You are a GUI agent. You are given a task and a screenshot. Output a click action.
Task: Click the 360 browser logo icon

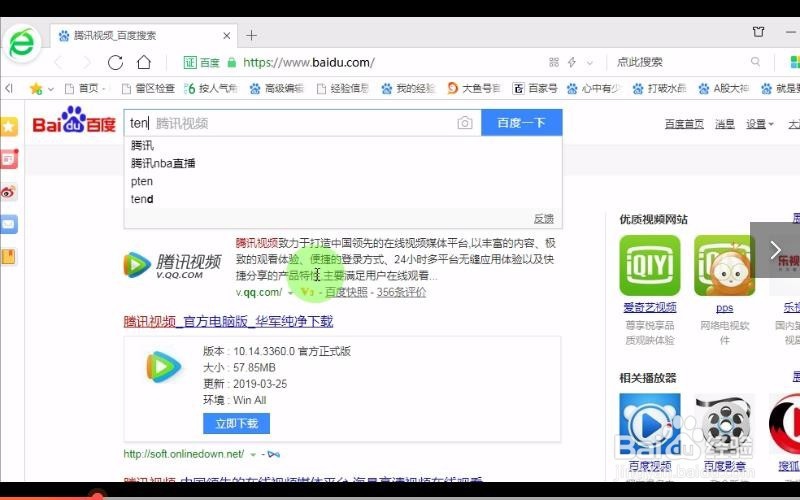coord(21,44)
